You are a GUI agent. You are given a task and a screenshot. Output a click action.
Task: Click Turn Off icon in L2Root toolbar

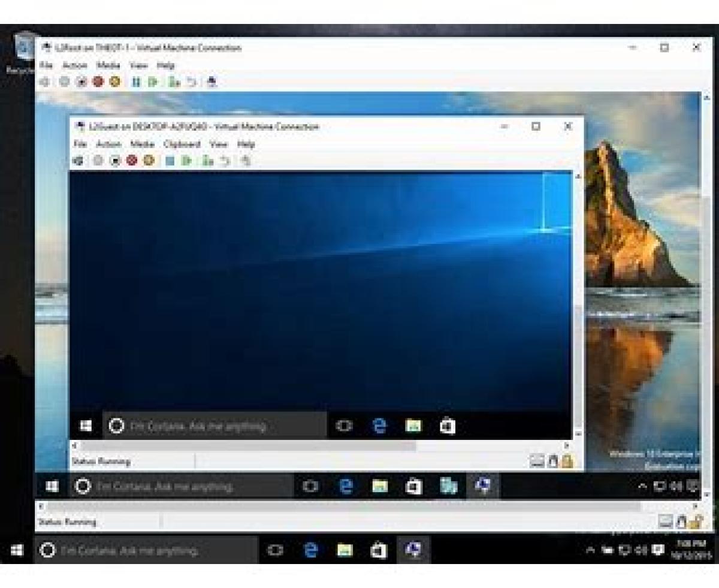(81, 82)
